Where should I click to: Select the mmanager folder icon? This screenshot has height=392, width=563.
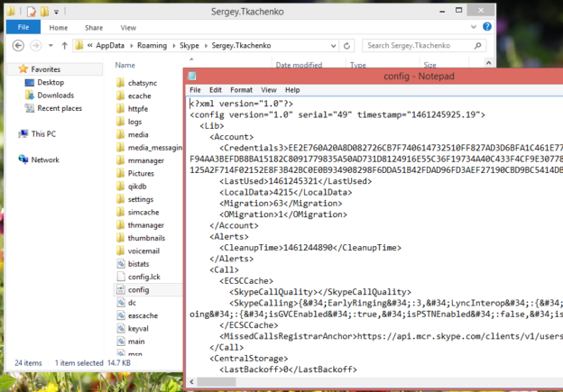click(121, 160)
